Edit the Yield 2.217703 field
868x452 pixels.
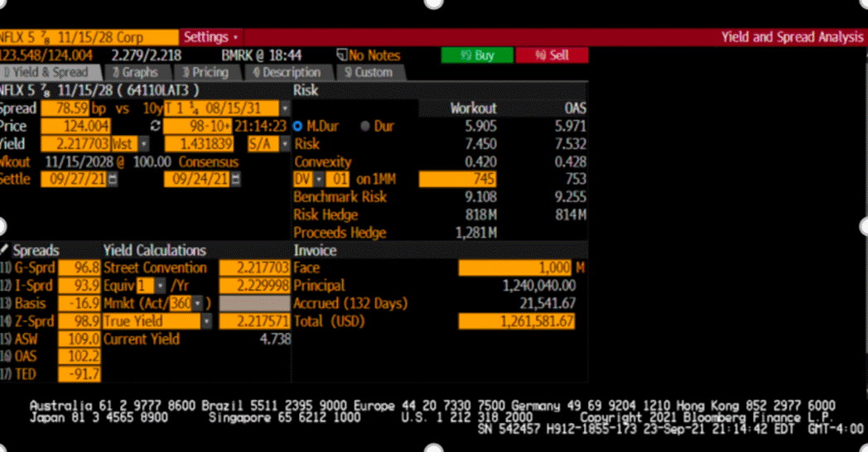coord(76,144)
